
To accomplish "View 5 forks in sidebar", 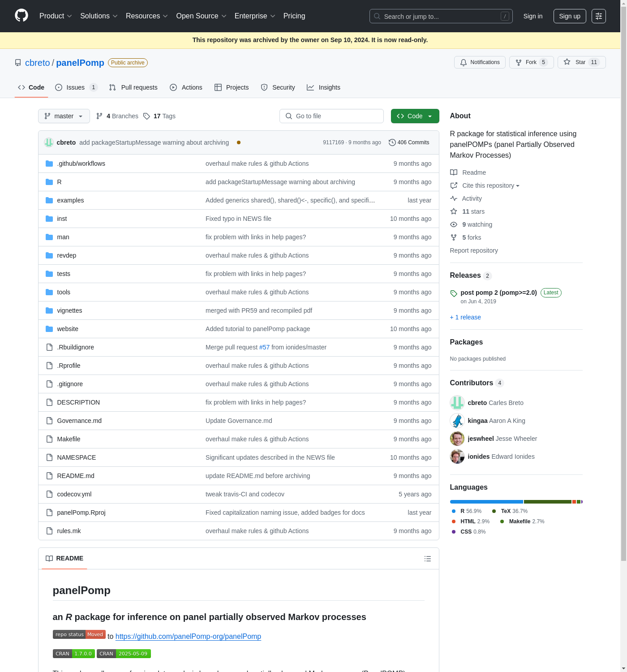I will [x=466, y=237].
